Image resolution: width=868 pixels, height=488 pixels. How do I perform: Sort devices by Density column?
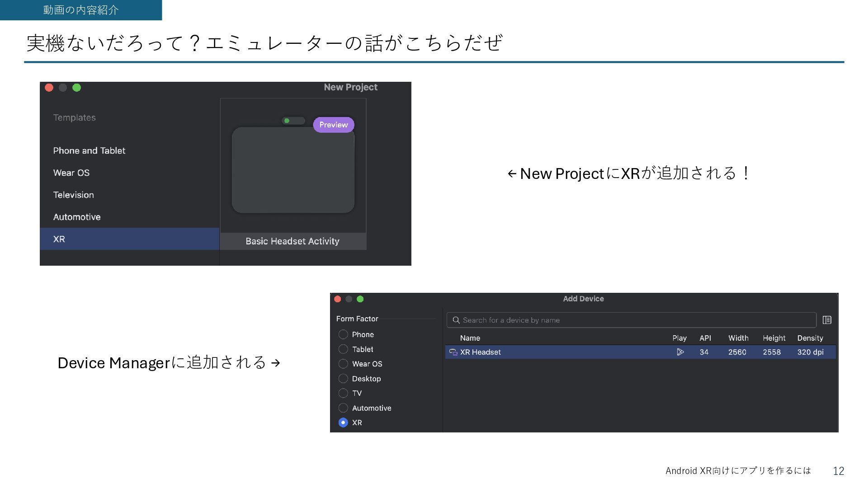coord(810,338)
